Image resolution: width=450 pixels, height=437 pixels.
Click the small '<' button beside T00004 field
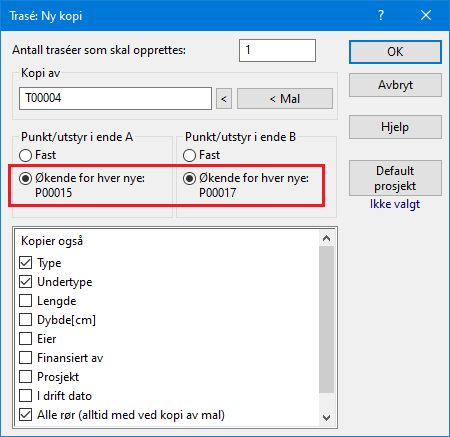tap(224, 99)
